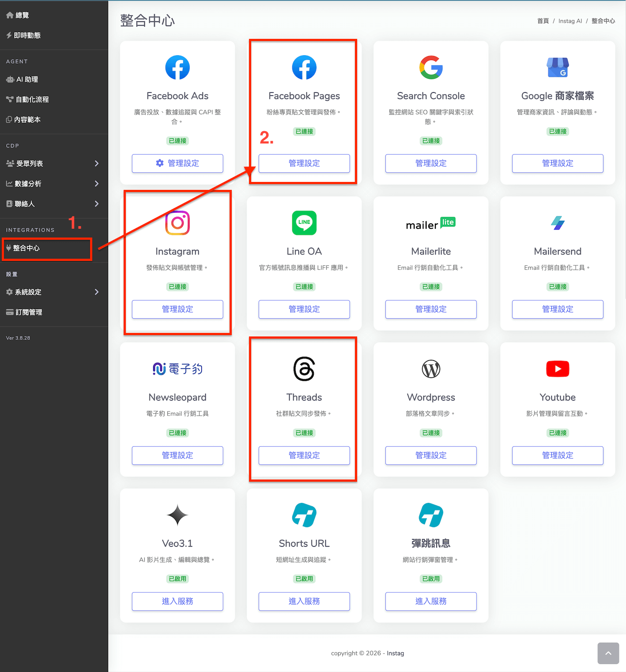Viewport: 626px width, 672px height.
Task: Click the Google 商家檔案 storefront icon
Action: click(558, 68)
